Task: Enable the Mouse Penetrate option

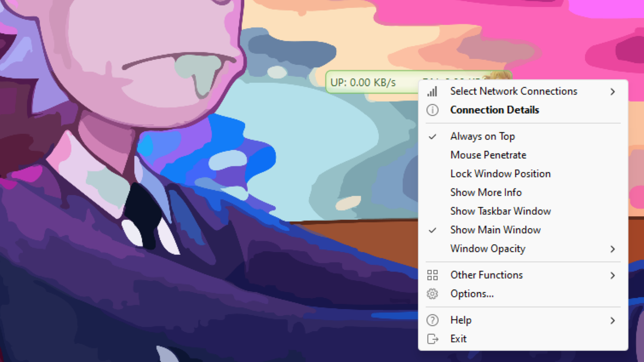Action: pyautogui.click(x=488, y=155)
